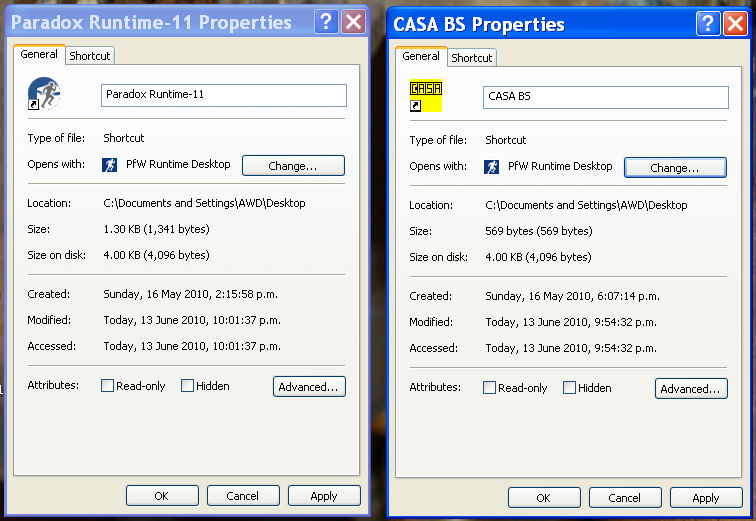Select General tab in CASA BS Properties

tap(421, 56)
